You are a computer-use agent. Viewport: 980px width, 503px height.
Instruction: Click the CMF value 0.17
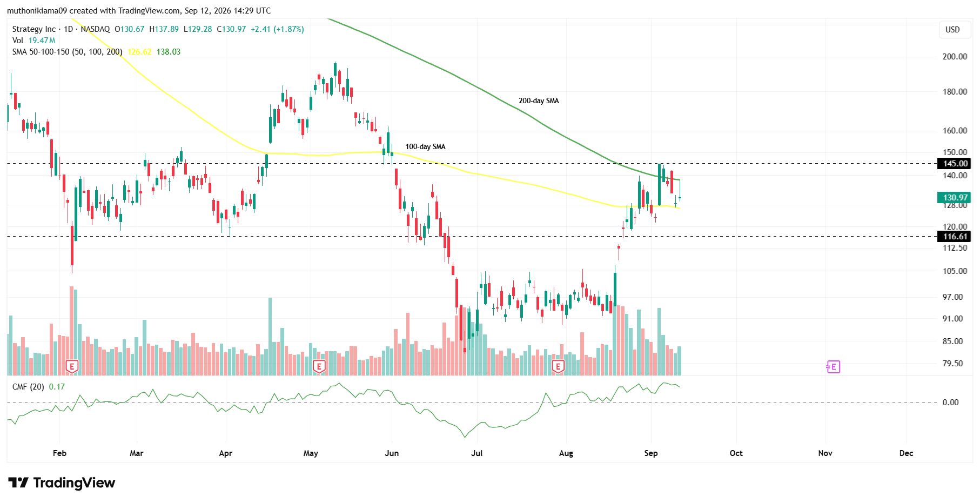click(57, 387)
